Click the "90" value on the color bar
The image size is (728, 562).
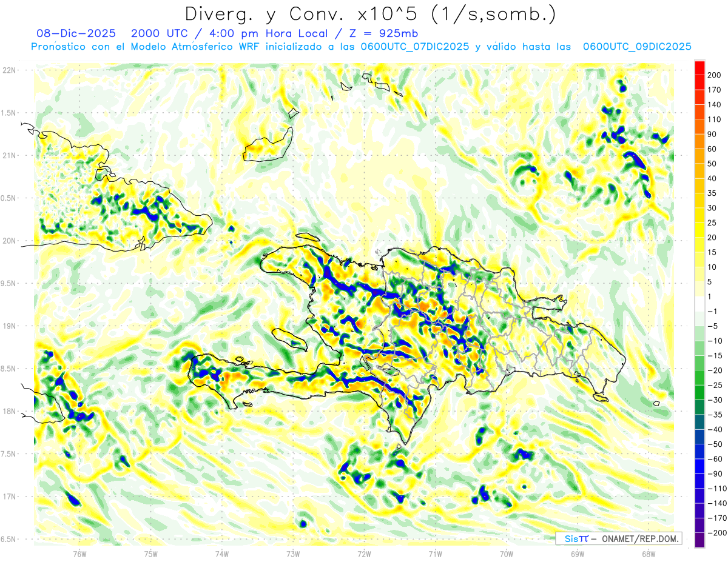(712, 134)
